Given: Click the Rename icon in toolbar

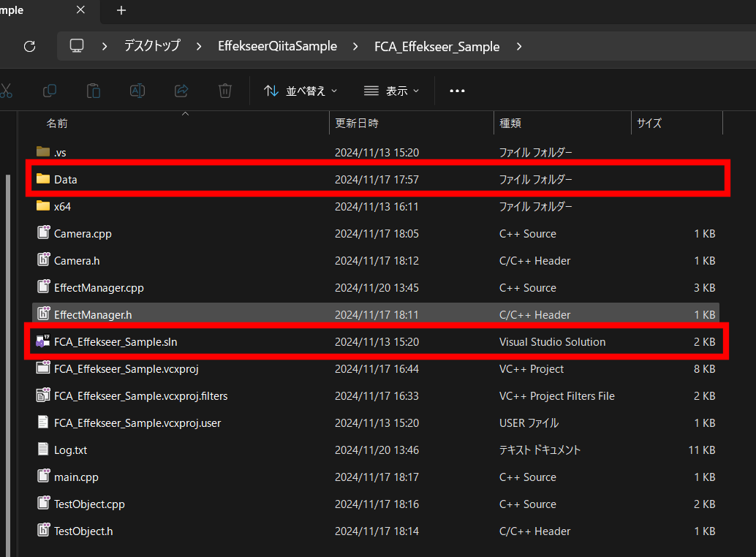Looking at the screenshot, I should [137, 91].
